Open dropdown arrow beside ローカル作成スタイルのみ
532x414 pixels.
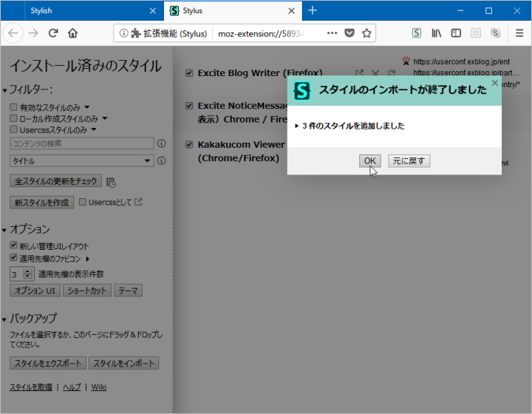click(105, 118)
